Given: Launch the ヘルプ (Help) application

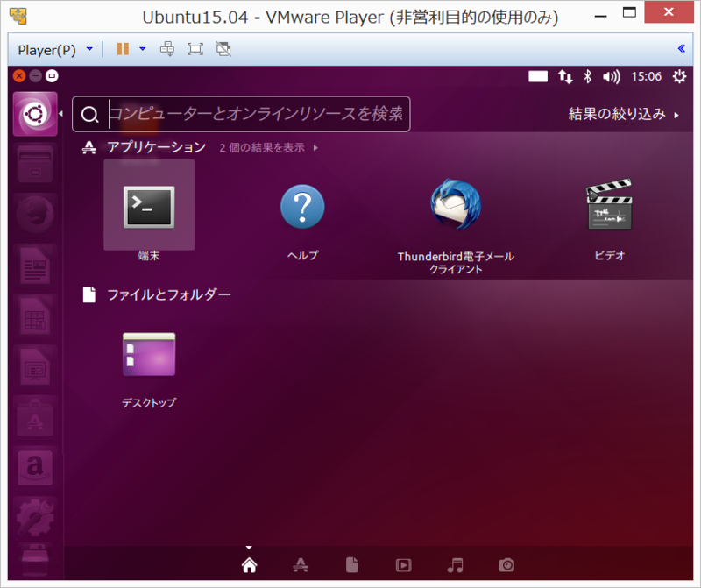Looking at the screenshot, I should coord(301,206).
